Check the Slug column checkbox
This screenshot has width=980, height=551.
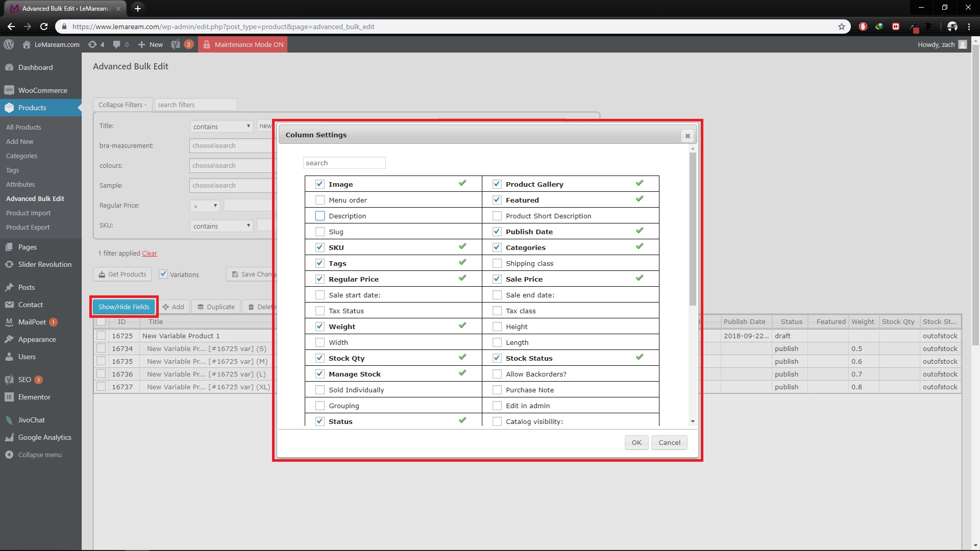[x=320, y=232]
